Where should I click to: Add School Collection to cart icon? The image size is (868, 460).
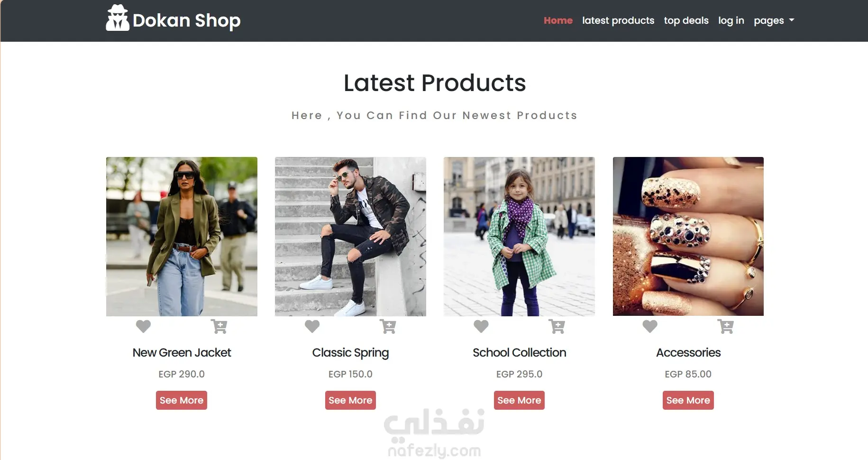pyautogui.click(x=557, y=326)
